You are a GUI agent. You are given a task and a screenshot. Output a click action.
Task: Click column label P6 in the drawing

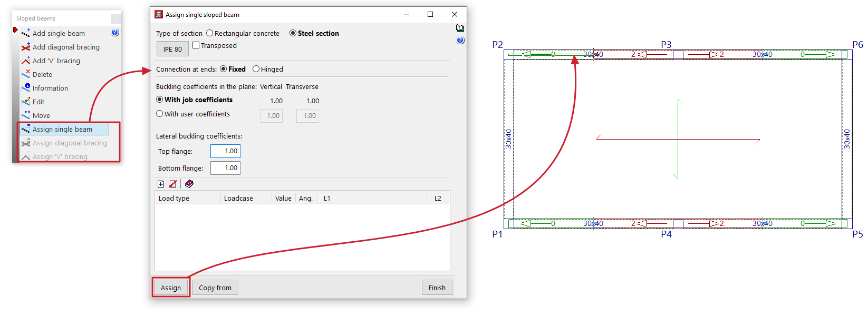tap(858, 45)
